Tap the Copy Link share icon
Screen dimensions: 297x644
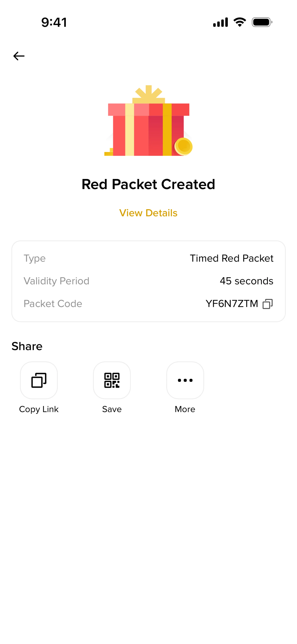tap(39, 380)
